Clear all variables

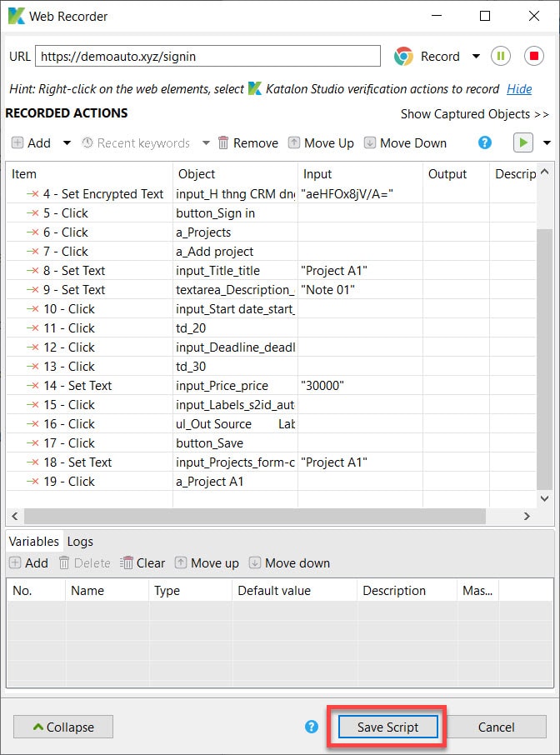(x=142, y=562)
